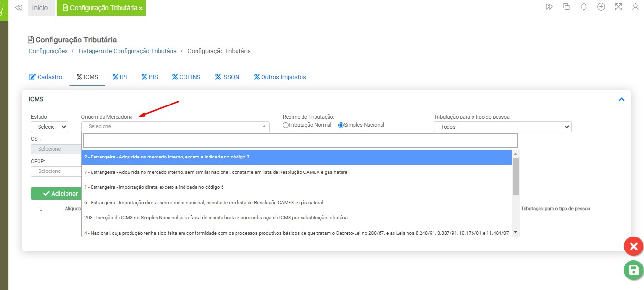Image resolution: width=644 pixels, height=290 pixels.
Task: Click the windows stack icon in the top bar
Action: [566, 7]
